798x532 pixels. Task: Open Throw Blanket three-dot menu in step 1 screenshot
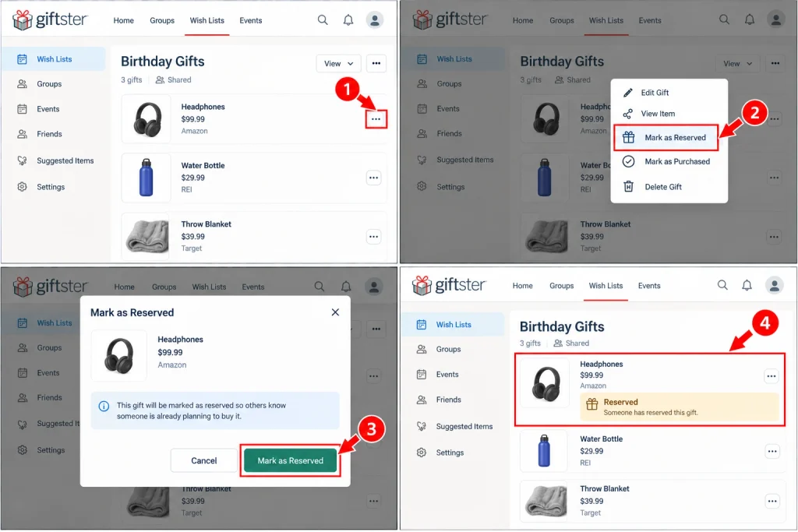click(x=373, y=237)
